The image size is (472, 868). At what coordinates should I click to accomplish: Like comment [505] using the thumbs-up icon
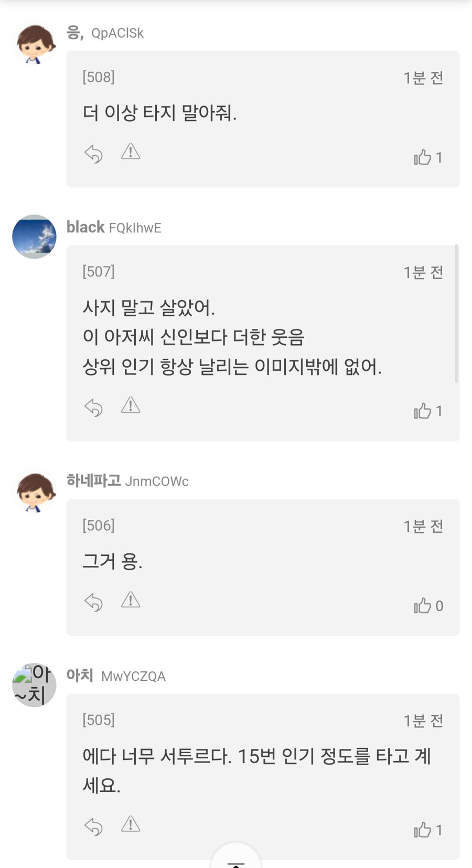[423, 830]
